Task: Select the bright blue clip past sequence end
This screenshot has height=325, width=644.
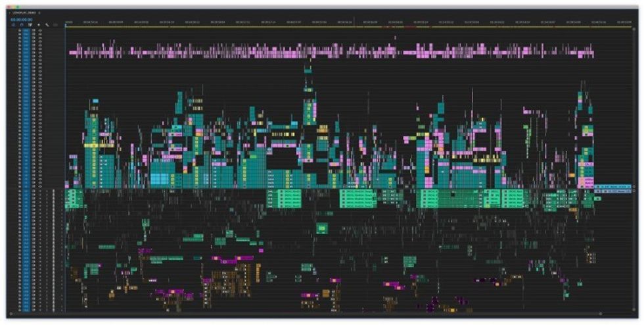Action: tap(613, 186)
